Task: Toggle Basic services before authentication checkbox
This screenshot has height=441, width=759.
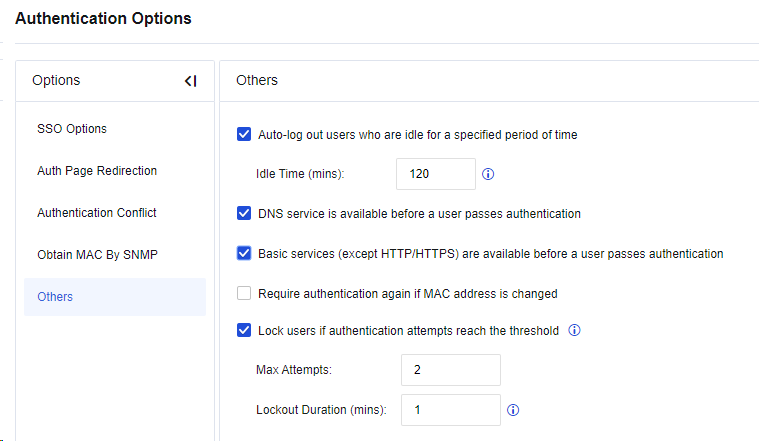Action: (x=244, y=253)
